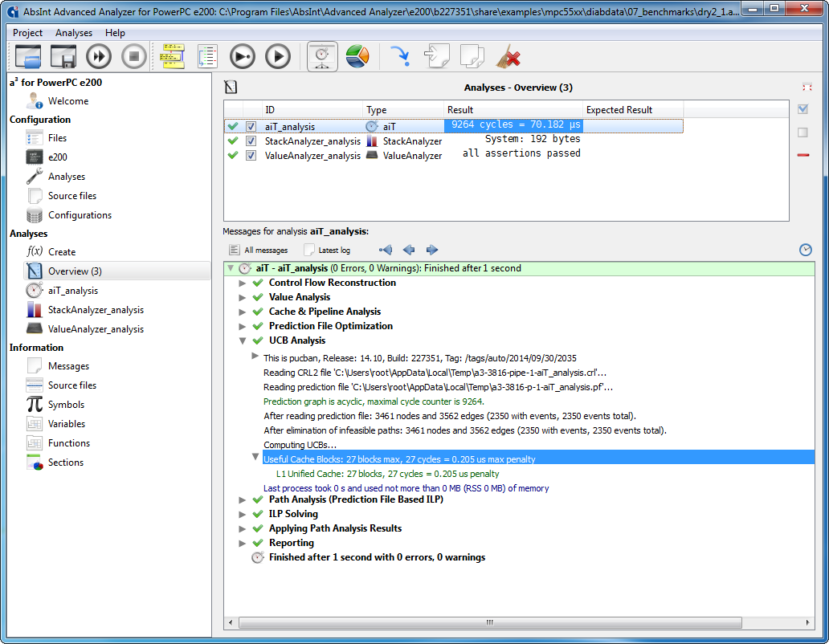Click the overview icon beside title
The image size is (829, 644).
click(x=231, y=88)
